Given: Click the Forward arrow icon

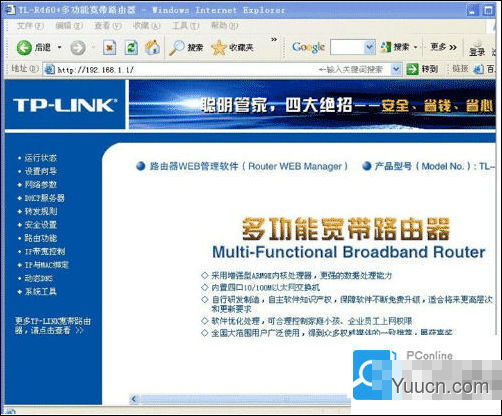Looking at the screenshot, I should [x=78, y=48].
